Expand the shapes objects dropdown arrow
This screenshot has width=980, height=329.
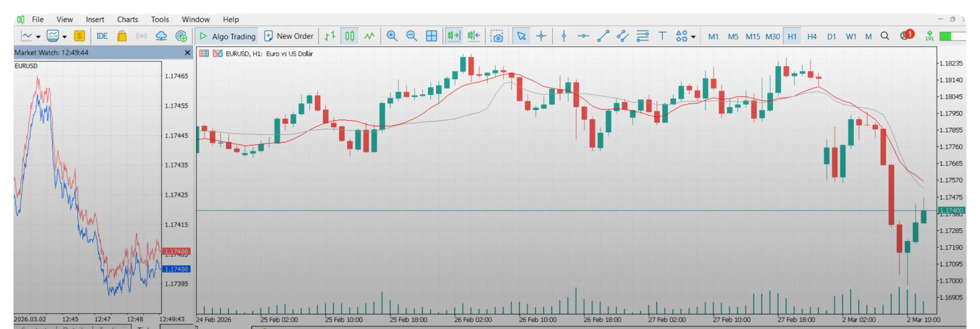(693, 37)
